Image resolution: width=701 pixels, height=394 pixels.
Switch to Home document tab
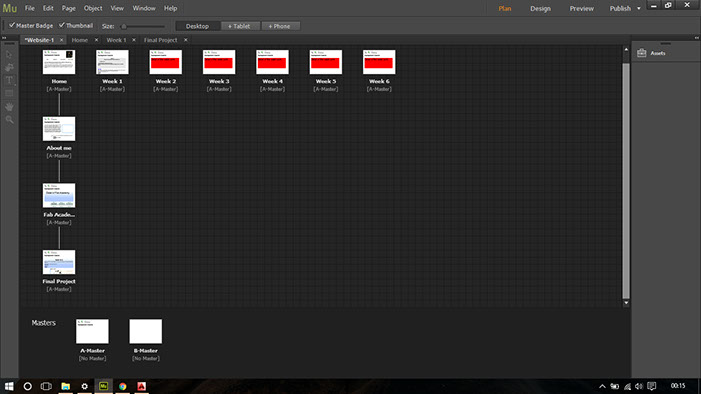[80, 40]
